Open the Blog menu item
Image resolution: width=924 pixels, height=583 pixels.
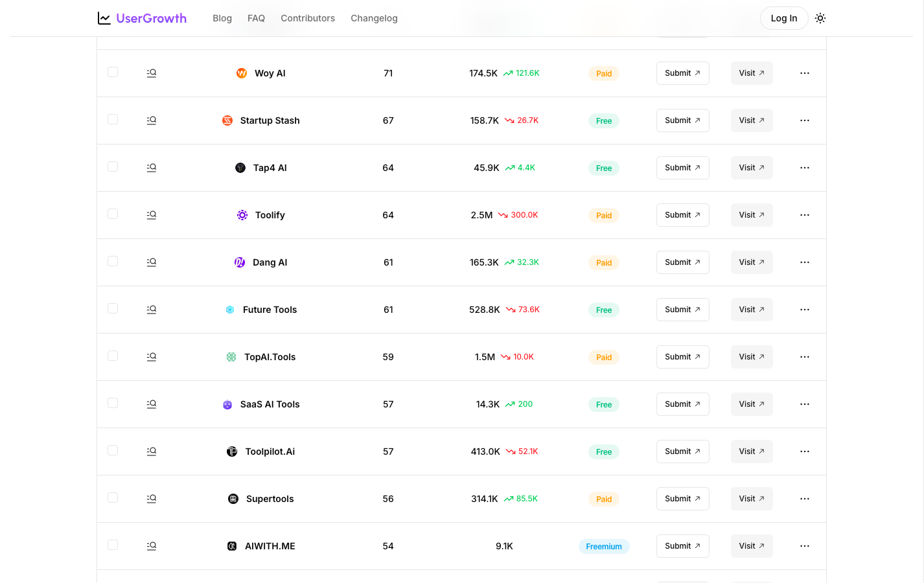[x=222, y=18]
